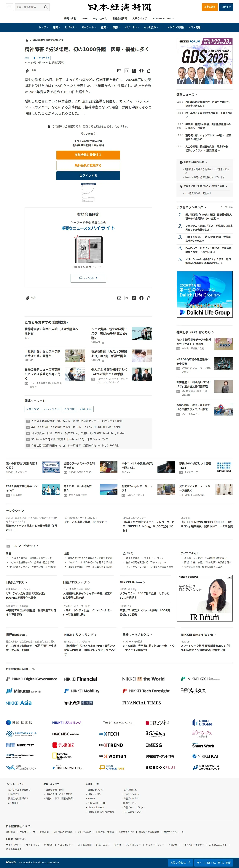Click the フォローする follow toggle
Viewport: 239px width, 868px height.
point(42,58)
